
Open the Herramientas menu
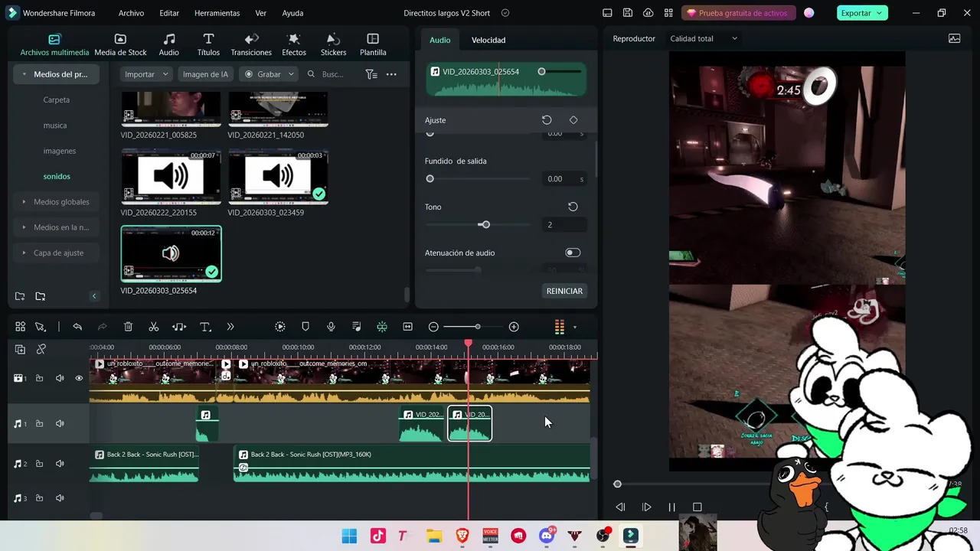pos(217,13)
